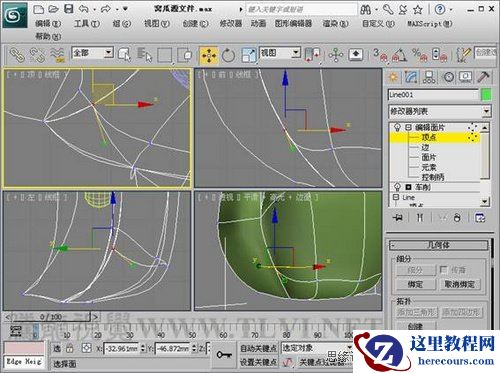Toggle the 3D Snaps button

380,55
